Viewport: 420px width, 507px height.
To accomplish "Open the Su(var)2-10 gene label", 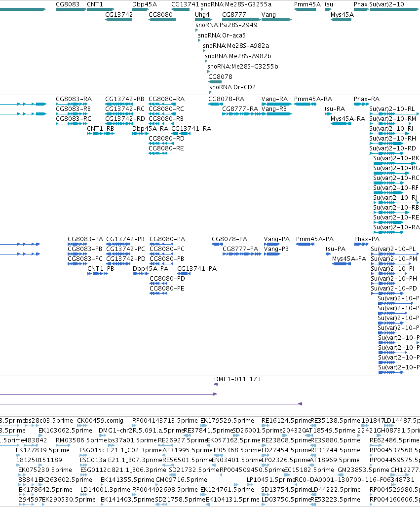I will coord(386,4).
